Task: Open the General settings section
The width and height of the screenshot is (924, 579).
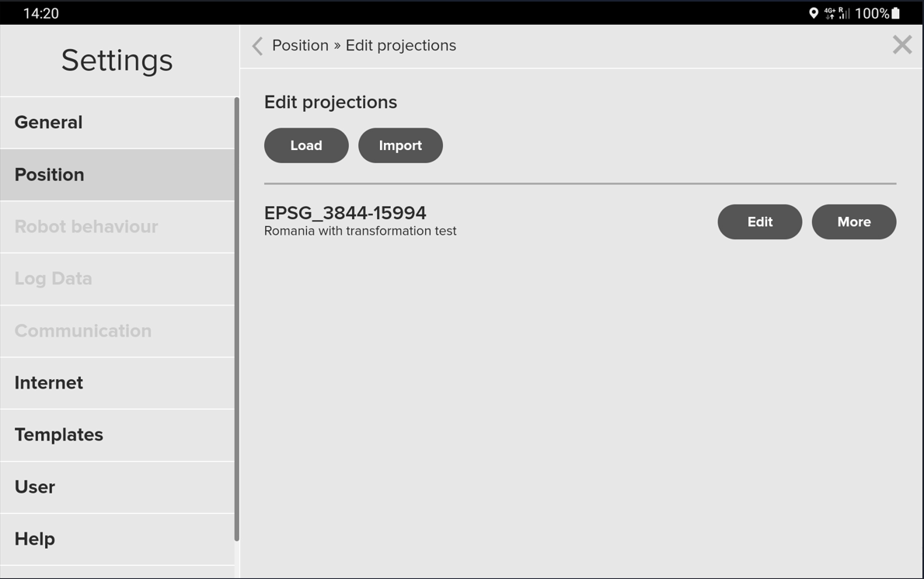Action: (x=117, y=123)
